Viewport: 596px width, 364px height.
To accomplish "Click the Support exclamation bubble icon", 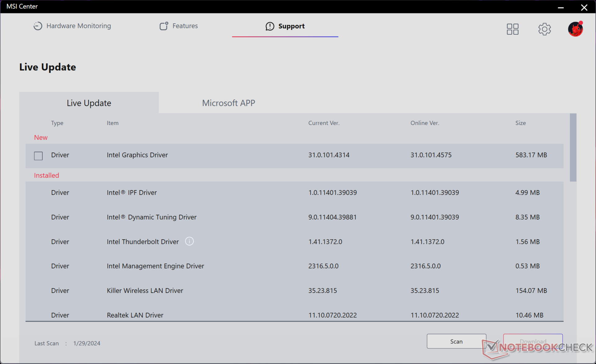I will coord(270,26).
